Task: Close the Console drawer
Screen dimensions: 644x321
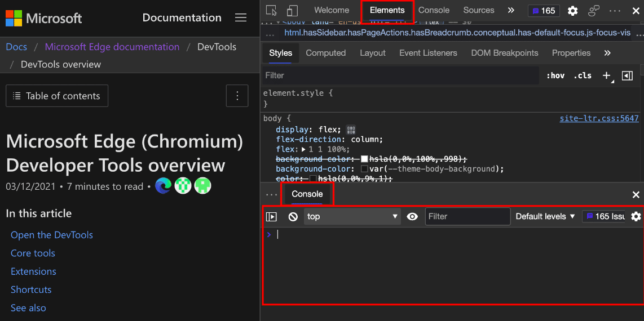Action: (636, 195)
